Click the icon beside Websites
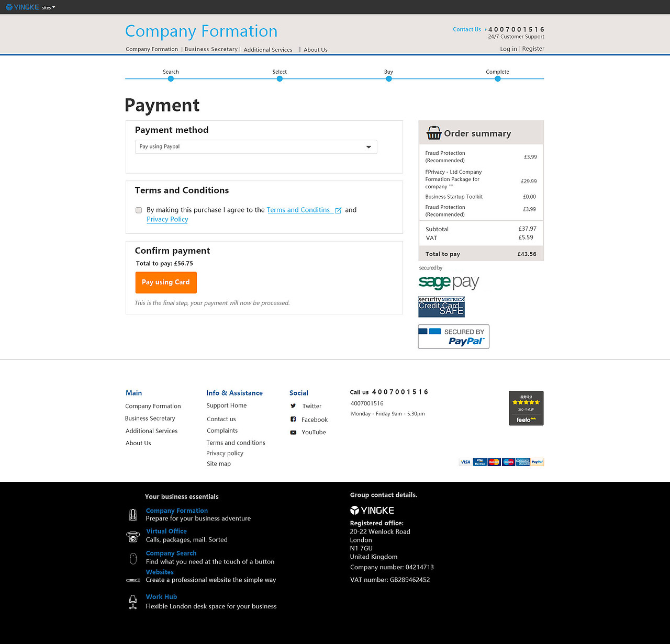This screenshot has height=644, width=670. click(x=133, y=580)
